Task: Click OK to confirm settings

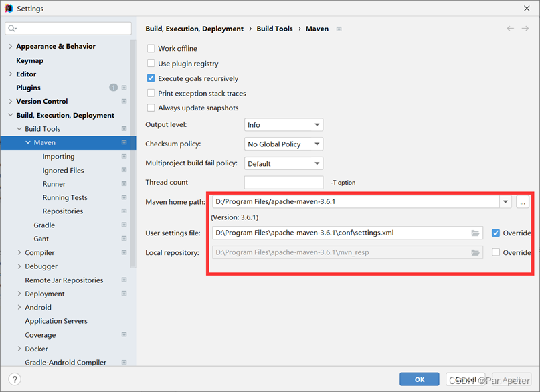Action: click(x=419, y=379)
